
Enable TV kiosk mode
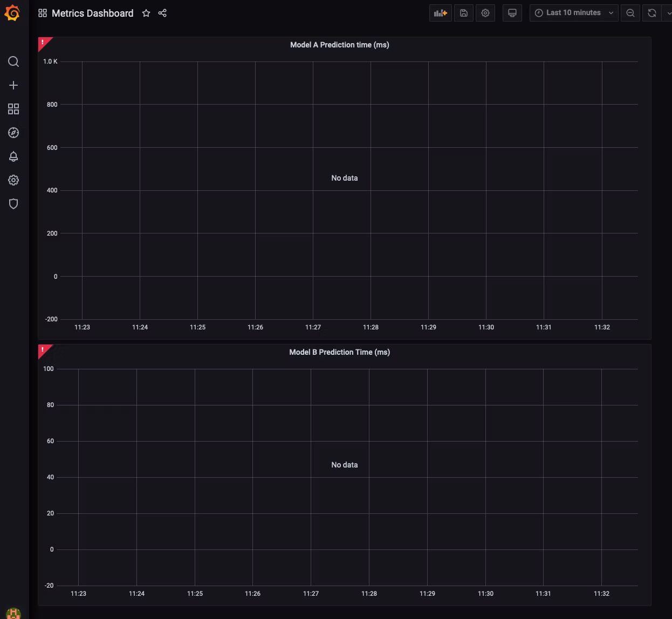[x=512, y=12]
